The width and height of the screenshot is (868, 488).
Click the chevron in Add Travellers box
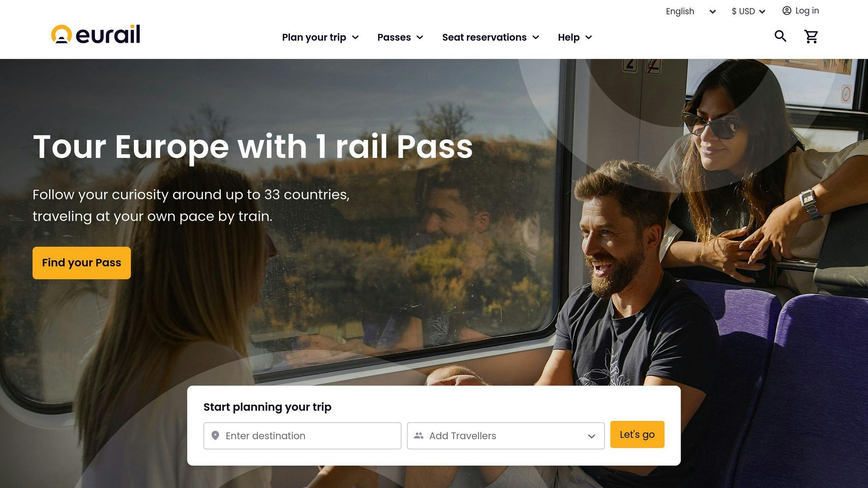pyautogui.click(x=591, y=436)
